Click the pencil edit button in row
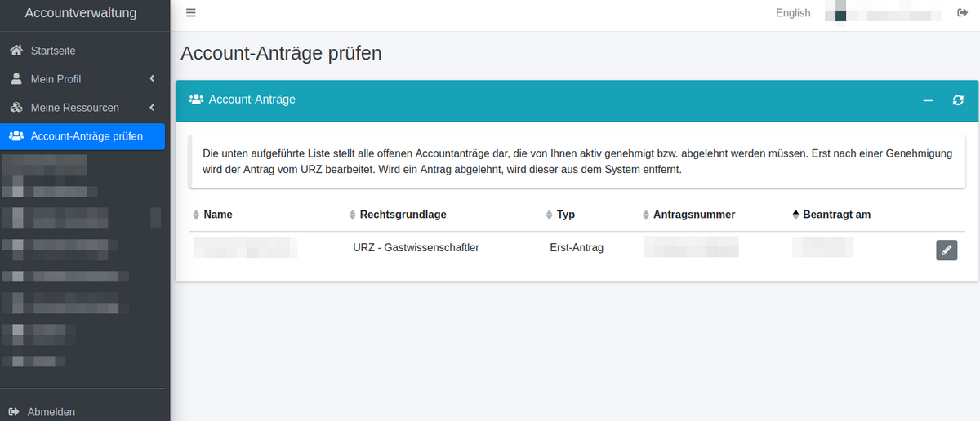The width and height of the screenshot is (980, 421). tap(947, 250)
